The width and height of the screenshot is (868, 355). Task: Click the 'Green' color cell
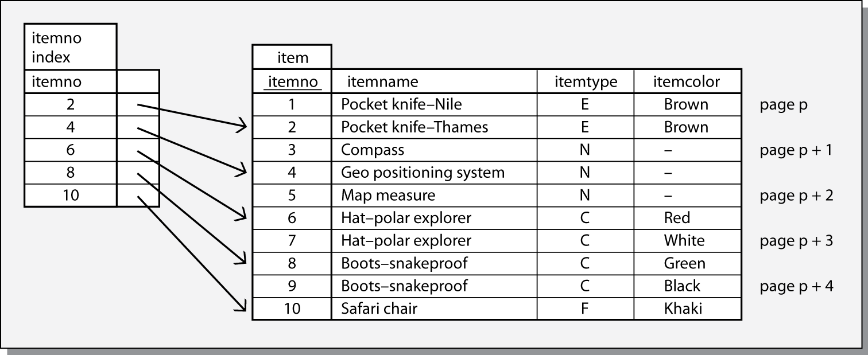coord(684,263)
